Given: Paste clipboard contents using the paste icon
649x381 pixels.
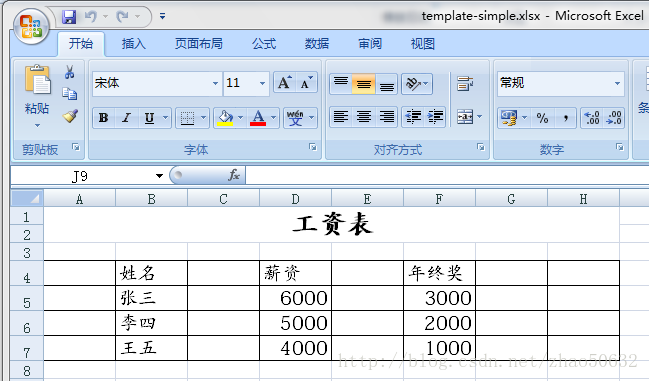Looking at the screenshot, I should pos(37,79).
